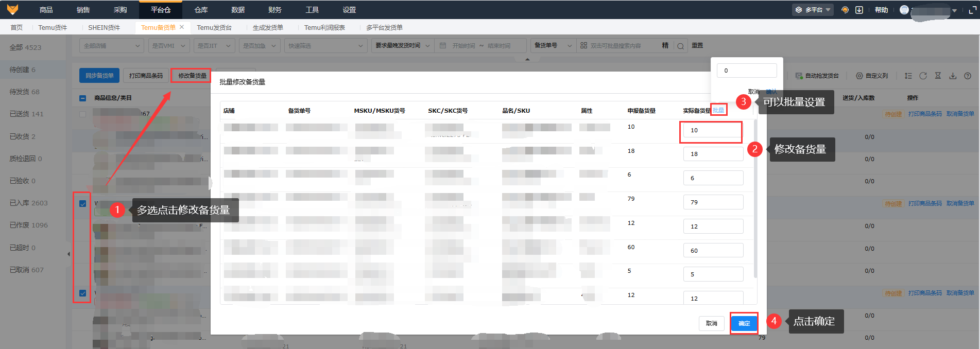Open the 采购 menu
The image size is (980, 349).
[x=121, y=10]
